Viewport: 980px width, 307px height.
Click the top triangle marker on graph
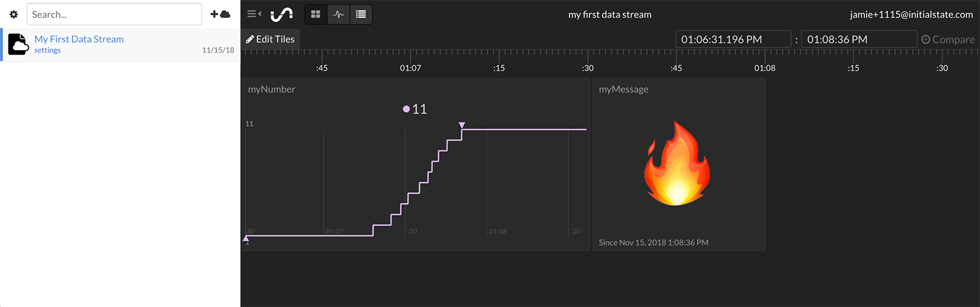[x=462, y=125]
